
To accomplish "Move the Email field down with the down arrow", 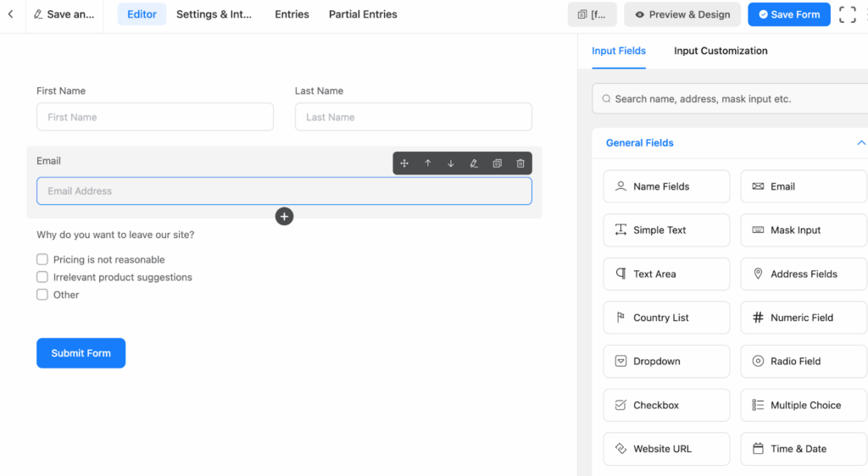I will coord(451,163).
